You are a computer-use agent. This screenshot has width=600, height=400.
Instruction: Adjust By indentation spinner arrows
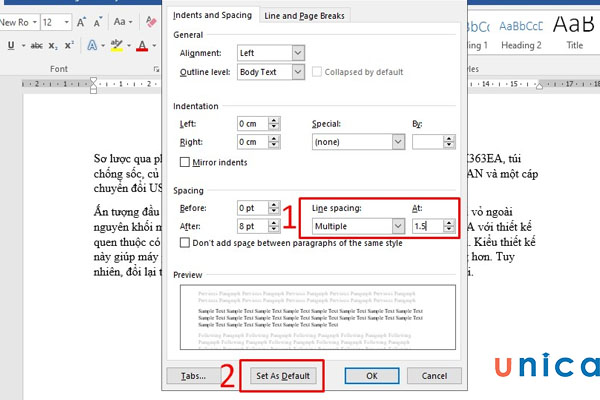click(x=449, y=142)
